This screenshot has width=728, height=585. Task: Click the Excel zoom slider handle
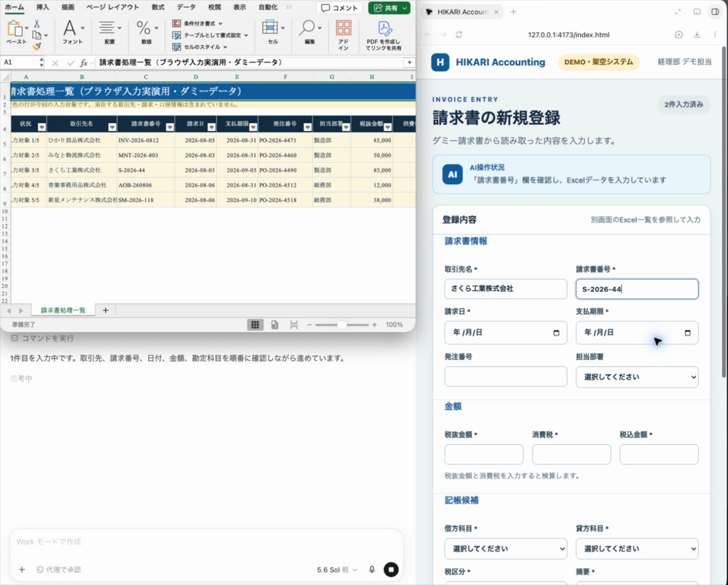pyautogui.click(x=342, y=325)
